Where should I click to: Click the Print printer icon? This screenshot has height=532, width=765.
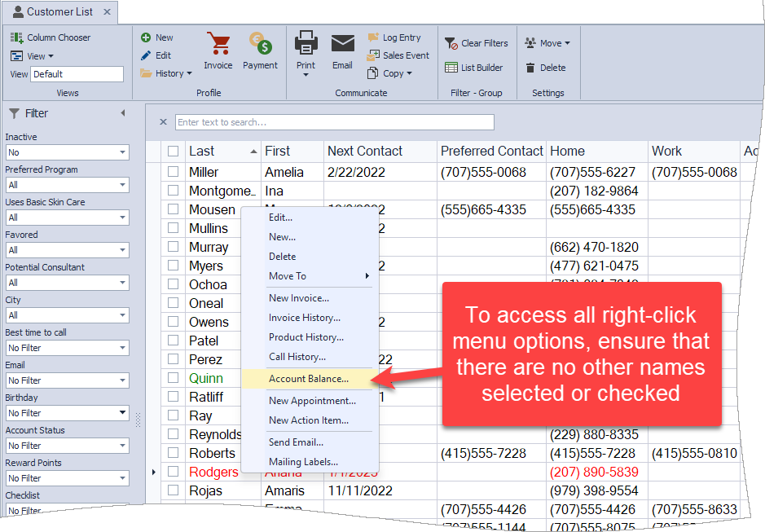click(306, 43)
